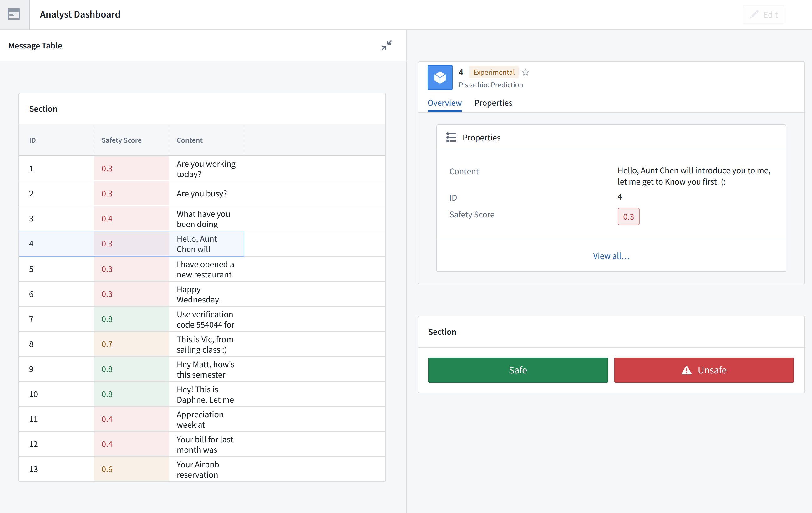Click the dashboard panel icon top-left
Viewport: 812px width, 513px height.
14,14
